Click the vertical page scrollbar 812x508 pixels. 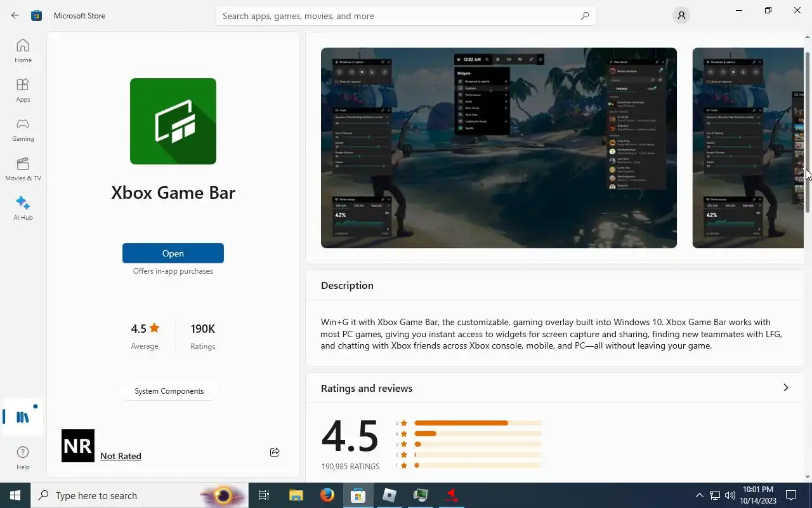(808, 132)
